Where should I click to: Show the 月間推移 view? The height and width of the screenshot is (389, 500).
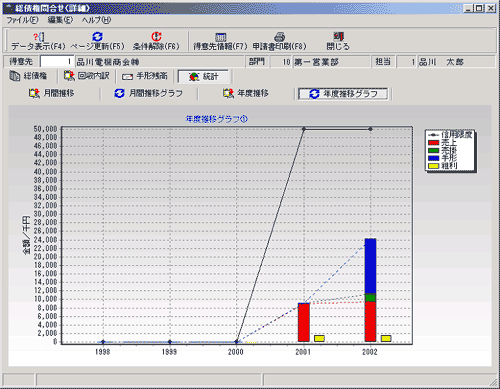pos(52,93)
